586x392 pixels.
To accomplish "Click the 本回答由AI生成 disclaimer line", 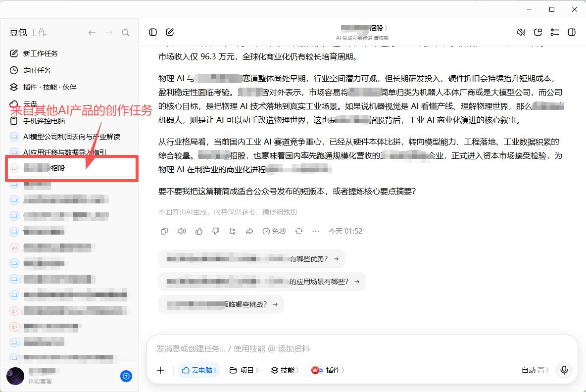I will [228, 212].
